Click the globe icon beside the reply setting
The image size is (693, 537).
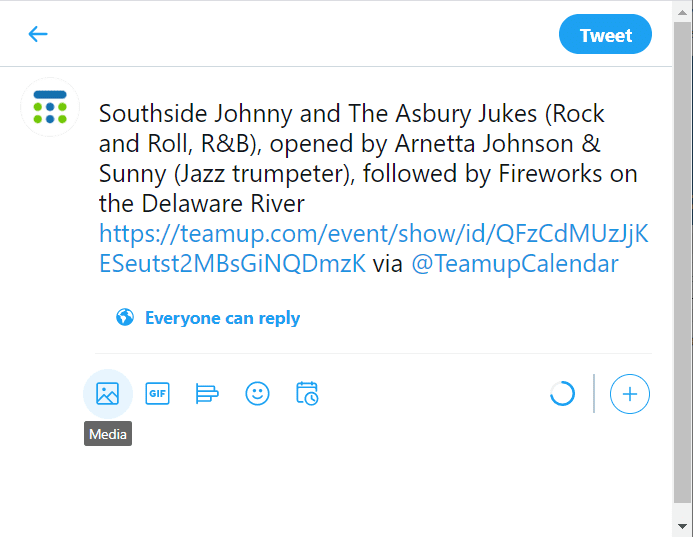point(125,318)
